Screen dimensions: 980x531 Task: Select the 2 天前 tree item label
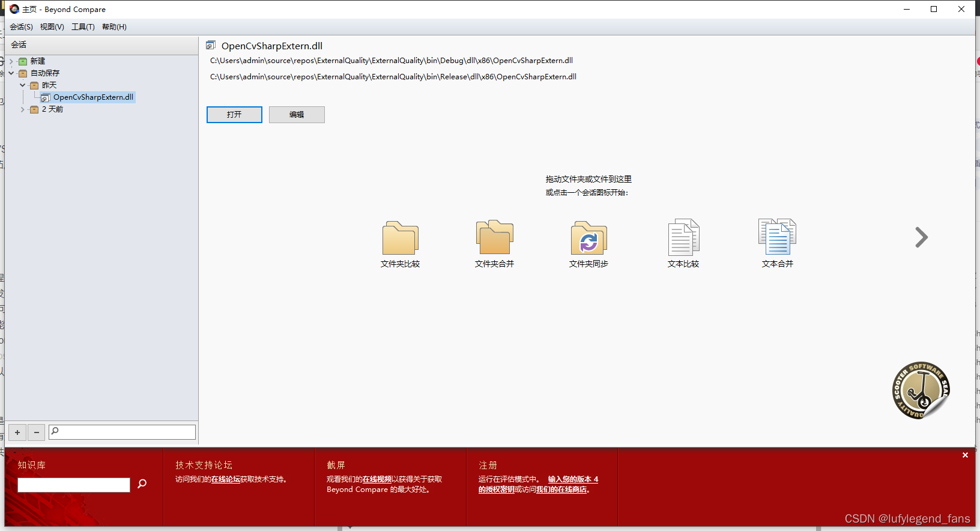point(52,109)
